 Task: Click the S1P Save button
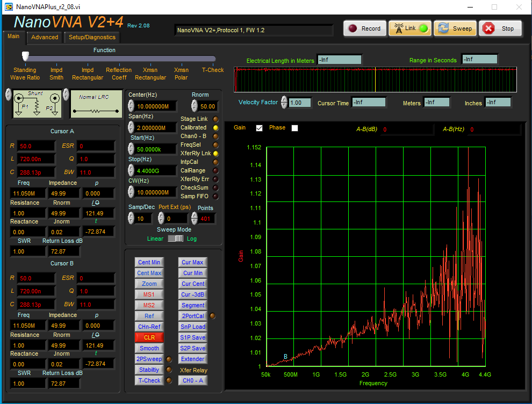coord(193,337)
